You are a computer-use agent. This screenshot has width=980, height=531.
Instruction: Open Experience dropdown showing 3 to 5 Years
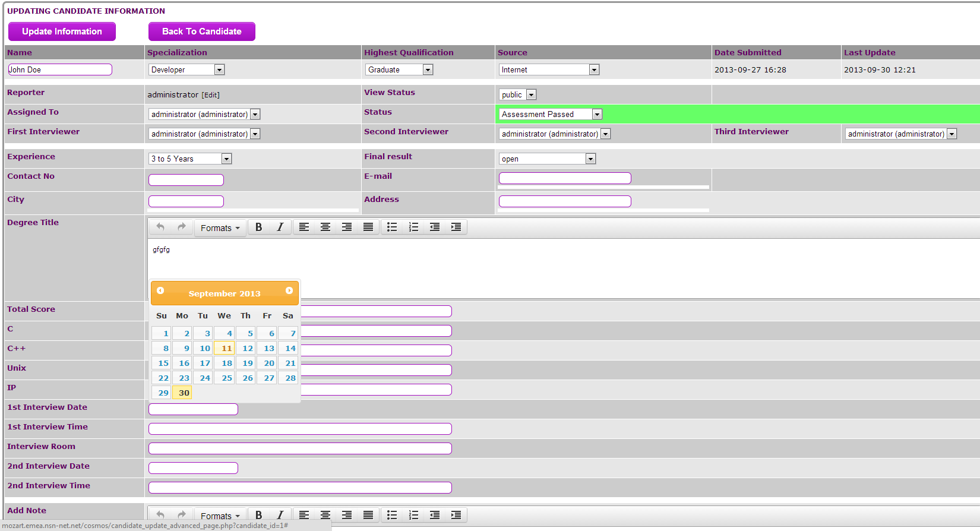190,159
